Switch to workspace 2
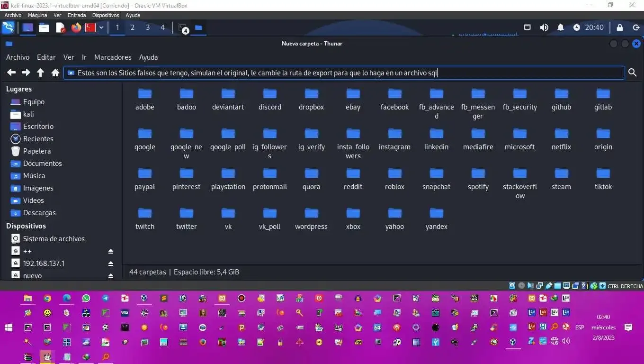The image size is (644, 364). point(132,27)
